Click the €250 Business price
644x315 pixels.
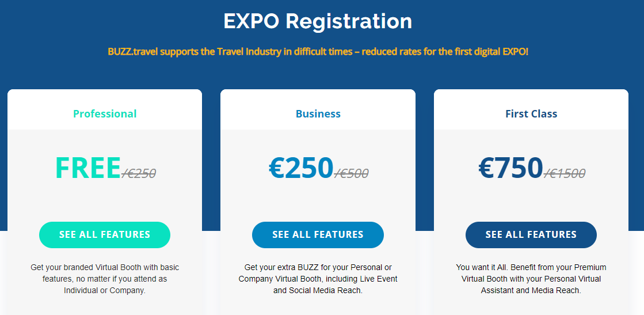(301, 168)
